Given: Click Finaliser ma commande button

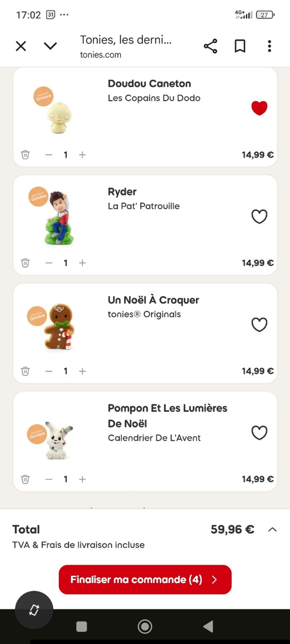Looking at the screenshot, I should [145, 579].
